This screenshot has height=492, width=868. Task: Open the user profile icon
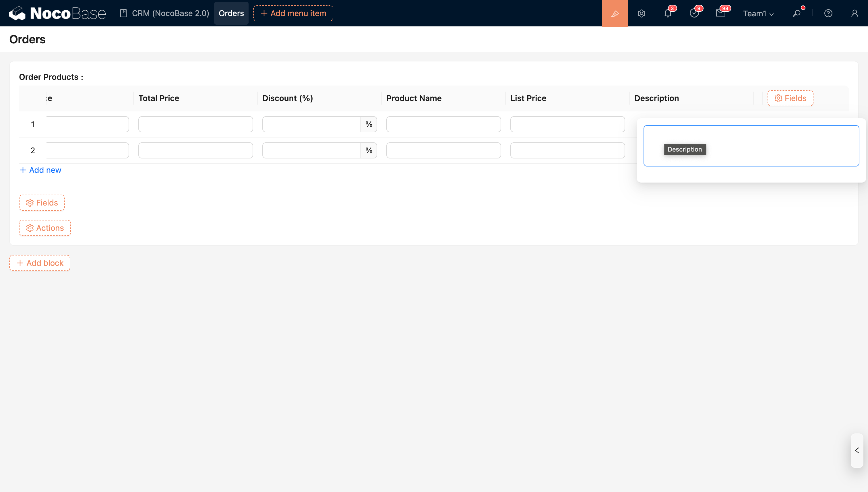point(855,13)
